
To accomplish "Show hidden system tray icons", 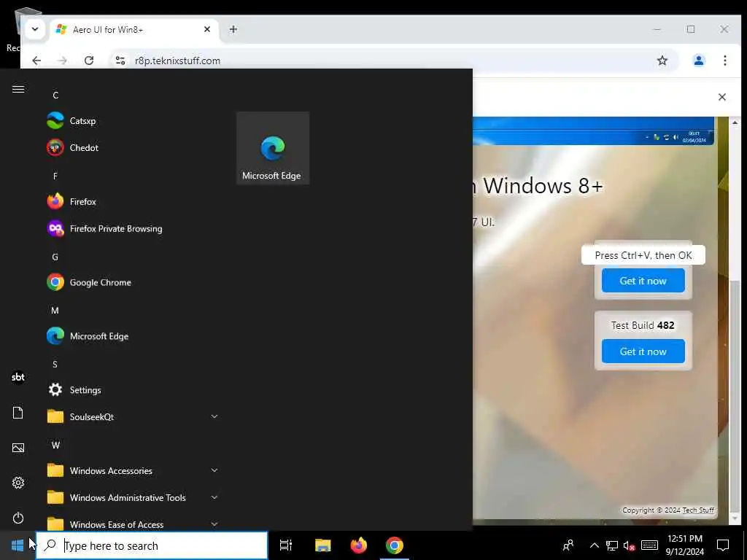I will click(x=594, y=545).
